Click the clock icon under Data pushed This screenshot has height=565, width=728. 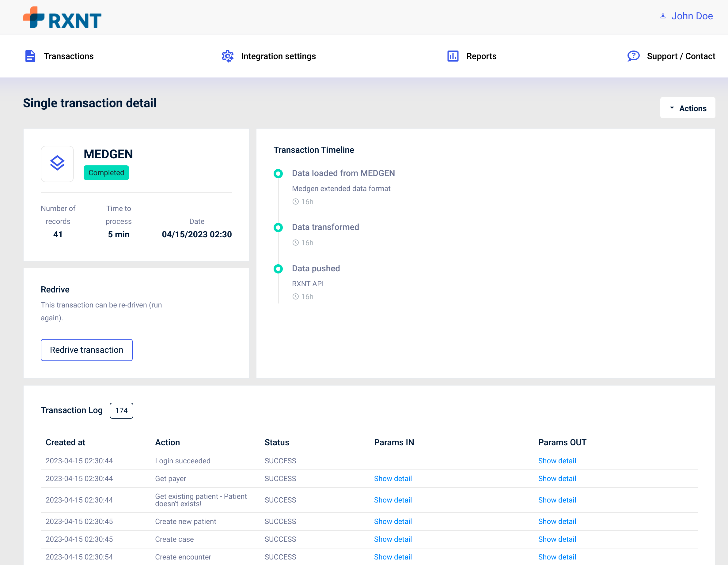click(295, 296)
